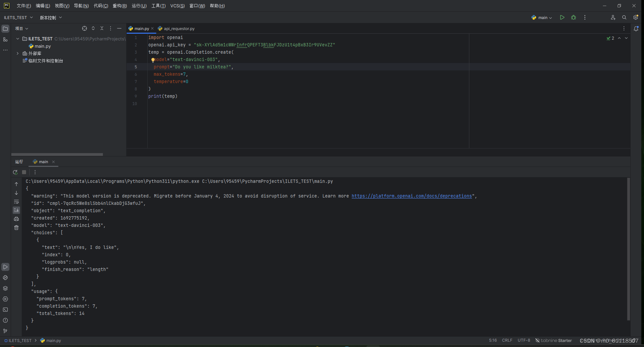Open the ILETS_TEST project selector dropdown

pos(18,17)
